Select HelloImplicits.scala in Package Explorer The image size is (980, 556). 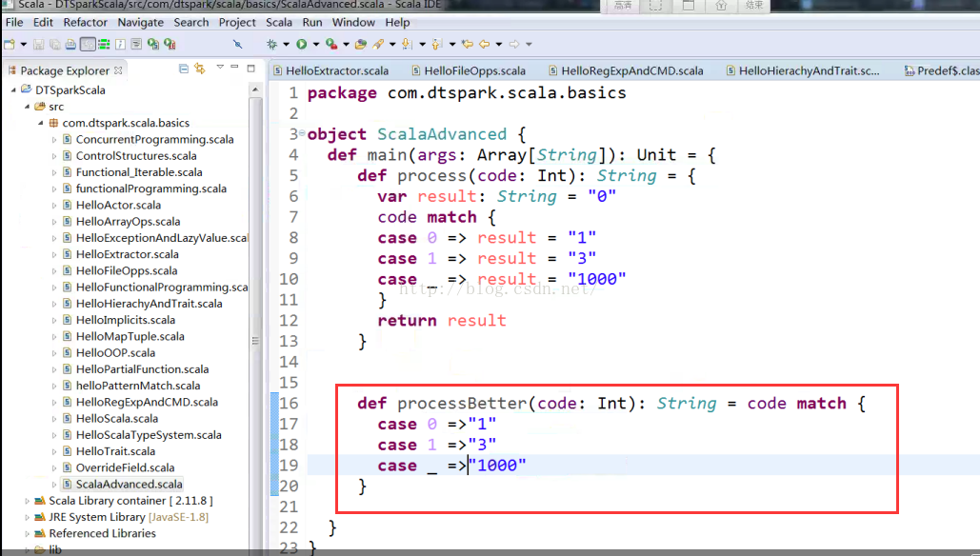tap(125, 320)
